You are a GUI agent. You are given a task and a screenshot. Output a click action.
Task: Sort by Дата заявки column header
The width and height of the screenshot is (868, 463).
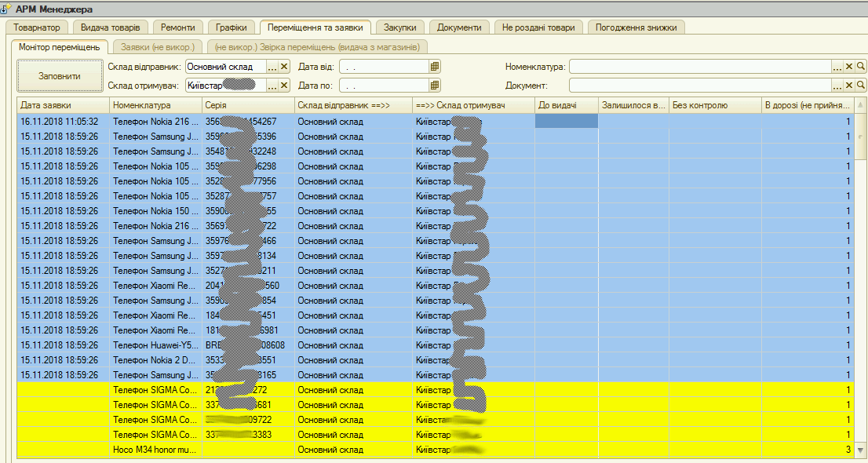(63, 105)
